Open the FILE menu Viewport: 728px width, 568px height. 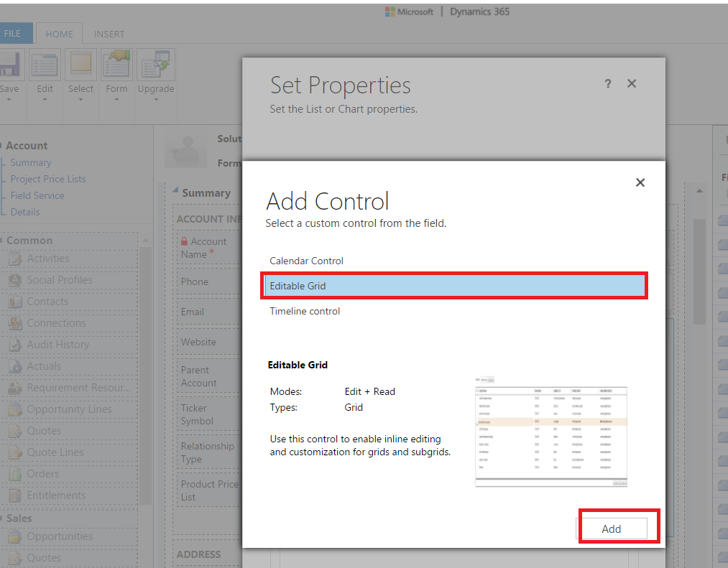coord(12,33)
